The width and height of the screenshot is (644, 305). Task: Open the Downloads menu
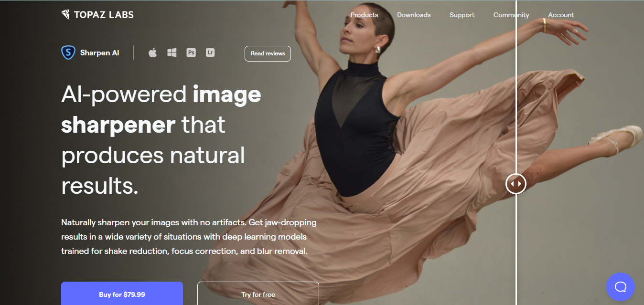click(414, 15)
